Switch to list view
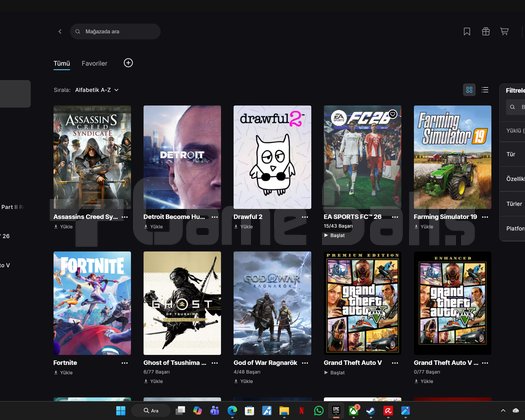The height and width of the screenshot is (420, 525). coord(484,90)
